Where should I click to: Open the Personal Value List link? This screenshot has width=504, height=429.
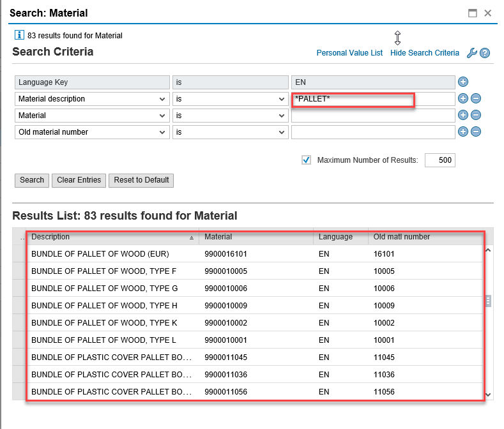(349, 53)
